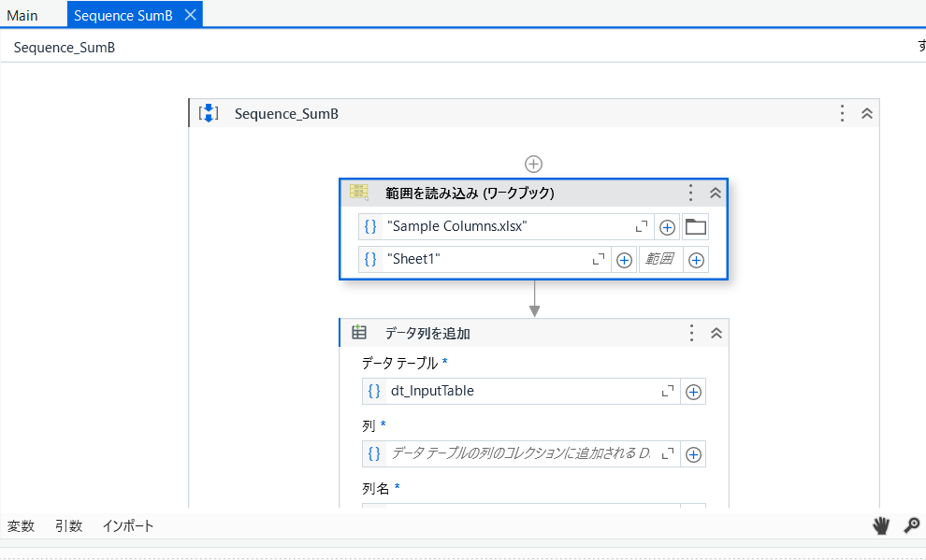
Task: Select the データ列を追加 activity title
Action: [427, 334]
